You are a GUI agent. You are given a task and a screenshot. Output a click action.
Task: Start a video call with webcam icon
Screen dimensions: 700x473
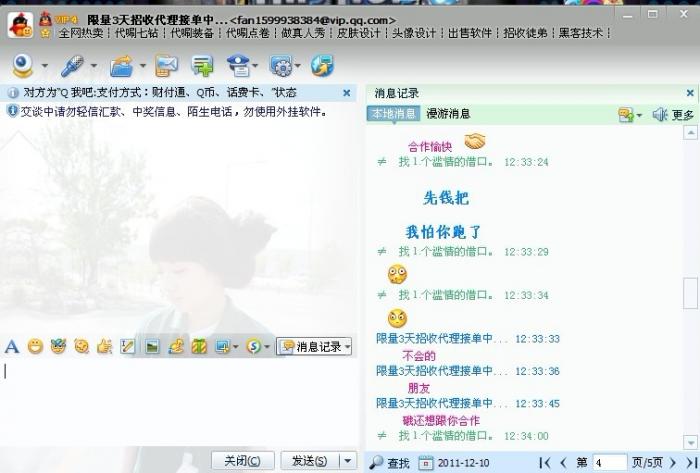click(23, 65)
